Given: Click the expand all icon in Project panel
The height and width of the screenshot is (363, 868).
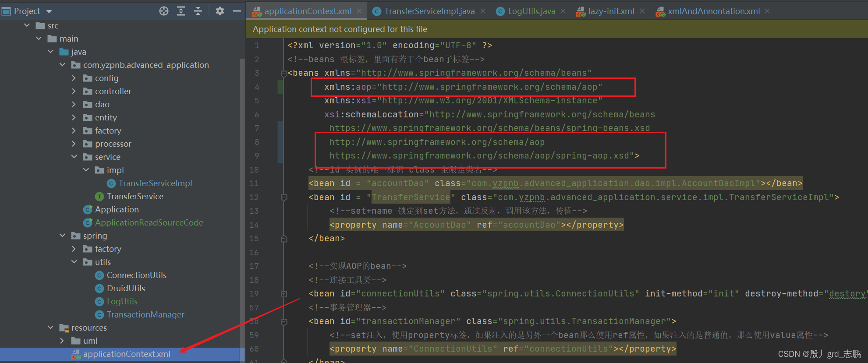Looking at the screenshot, I should click(x=181, y=11).
